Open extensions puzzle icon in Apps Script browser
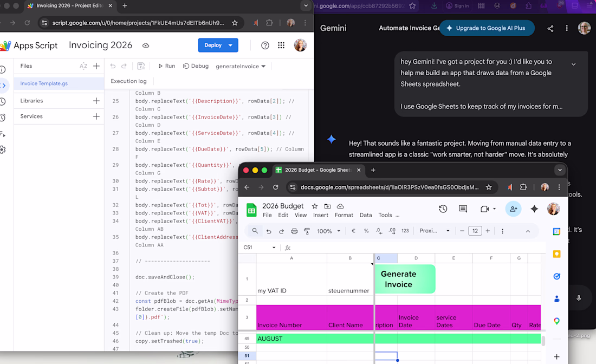The image size is (596, 364). click(269, 23)
